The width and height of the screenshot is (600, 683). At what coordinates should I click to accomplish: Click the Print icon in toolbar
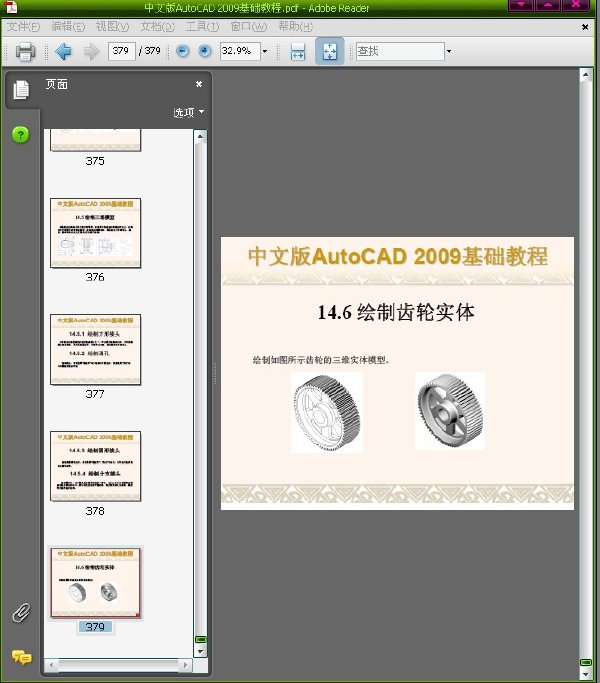[x=25, y=51]
